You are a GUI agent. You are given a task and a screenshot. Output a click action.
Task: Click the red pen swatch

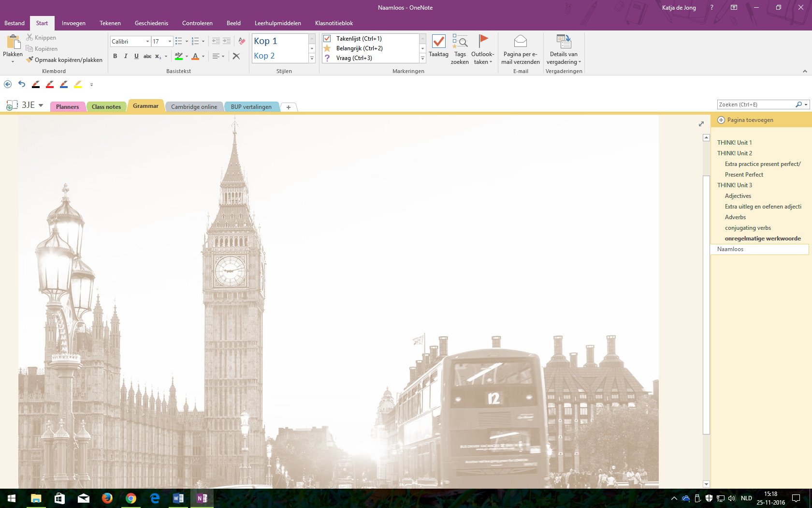pyautogui.click(x=50, y=85)
